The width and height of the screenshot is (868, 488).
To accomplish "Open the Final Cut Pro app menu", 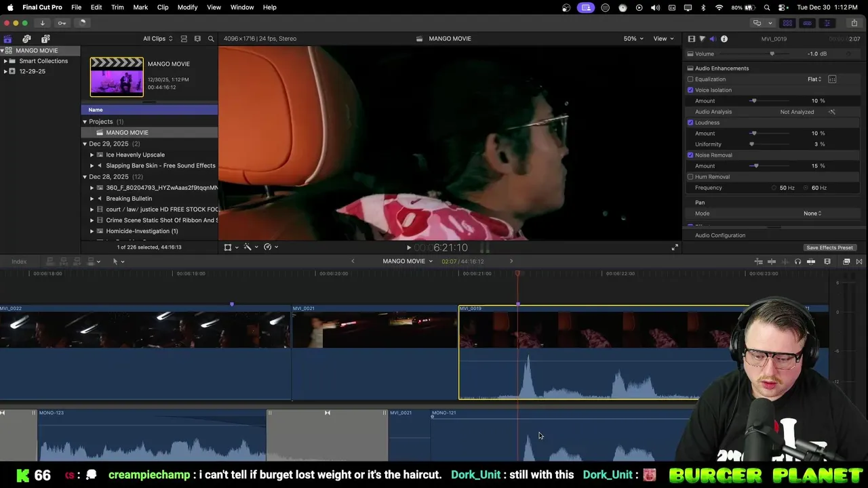I will (x=42, y=7).
